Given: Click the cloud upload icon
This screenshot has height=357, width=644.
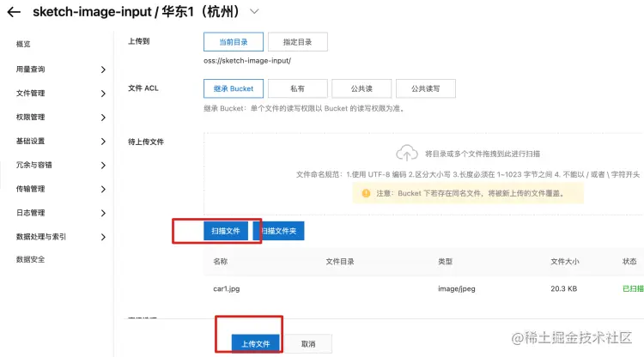Looking at the screenshot, I should tap(407, 153).
